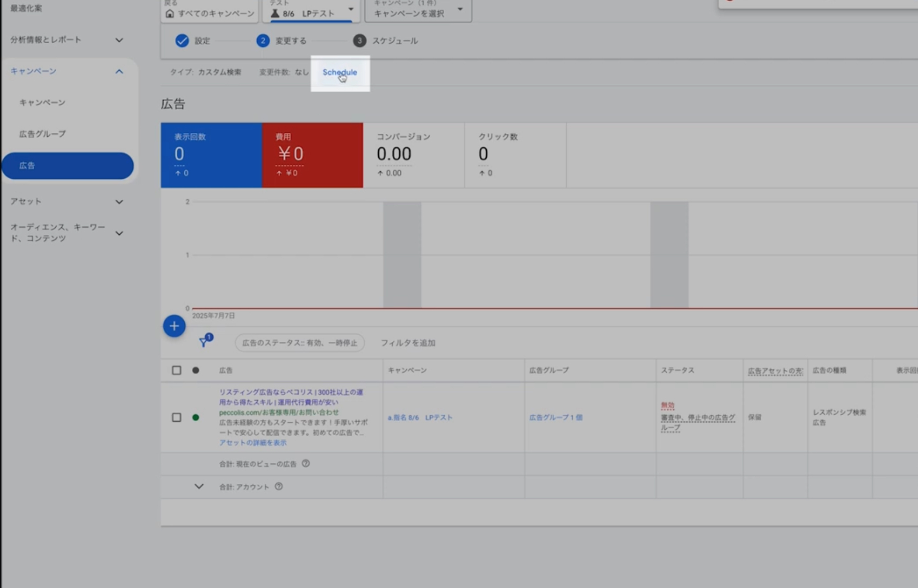Click the Schedule link
918x588 pixels.
click(340, 72)
